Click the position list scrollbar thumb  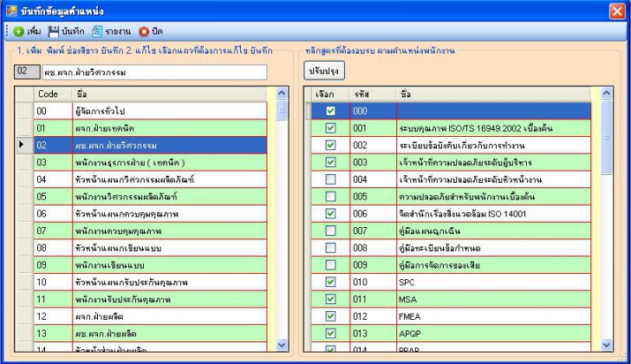[282, 110]
